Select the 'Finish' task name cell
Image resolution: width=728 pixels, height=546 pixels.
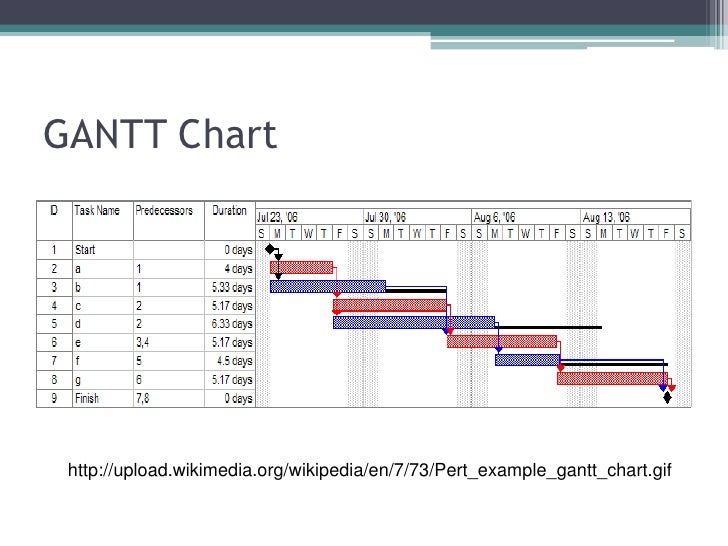tap(103, 398)
